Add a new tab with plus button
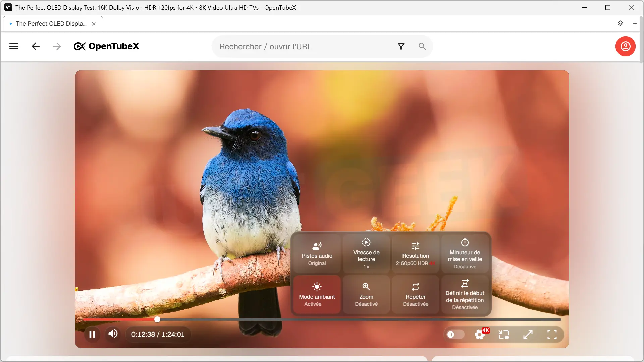 [635, 23]
